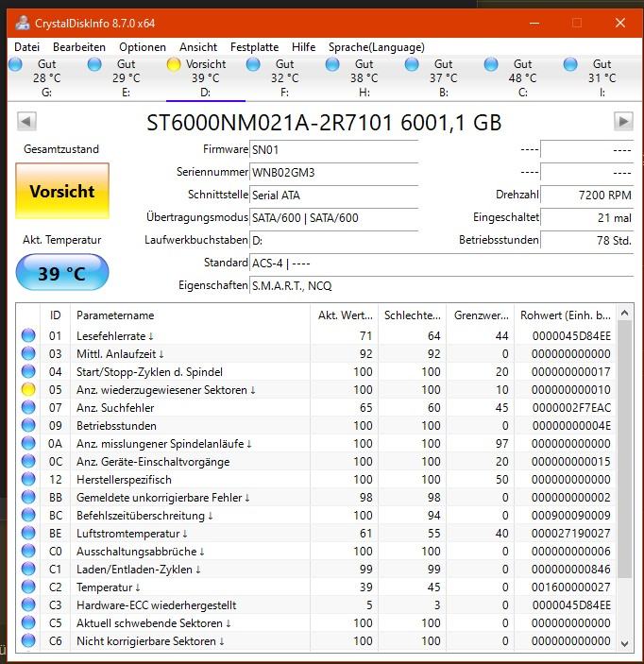
Task: Go to next disk with right arrow
Action: pyautogui.click(x=623, y=122)
